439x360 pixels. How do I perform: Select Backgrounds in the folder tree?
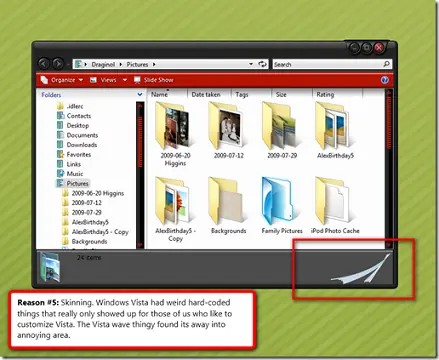[x=85, y=242]
